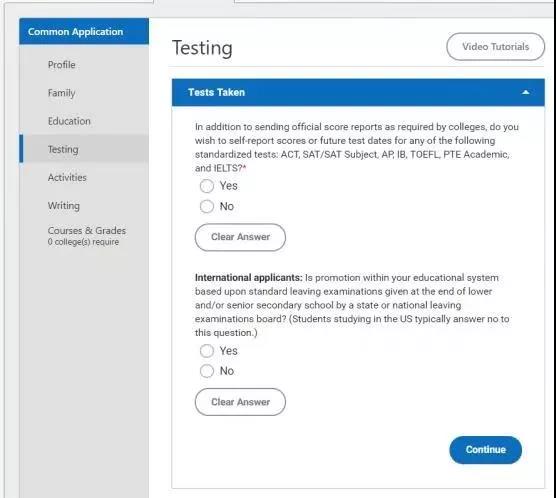Choose No for international applicants question

point(207,371)
